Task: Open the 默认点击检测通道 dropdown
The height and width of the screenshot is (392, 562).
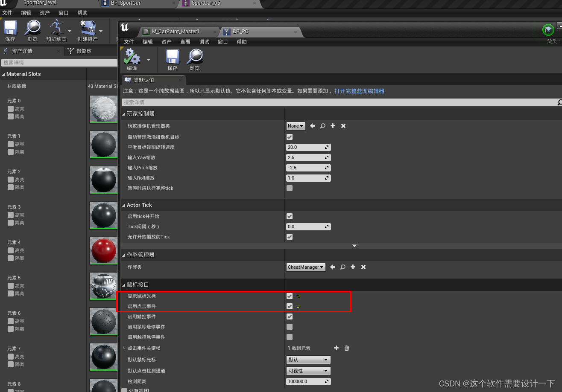Action: [x=308, y=371]
